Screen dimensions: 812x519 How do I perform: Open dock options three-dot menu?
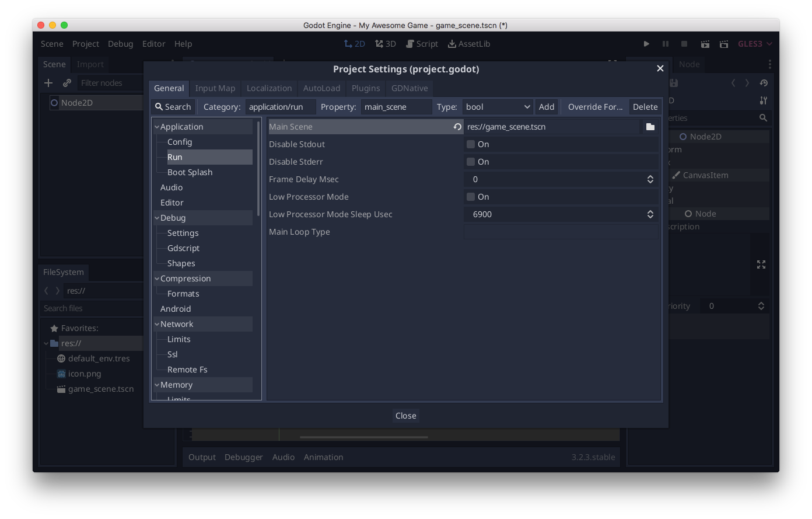pos(770,64)
